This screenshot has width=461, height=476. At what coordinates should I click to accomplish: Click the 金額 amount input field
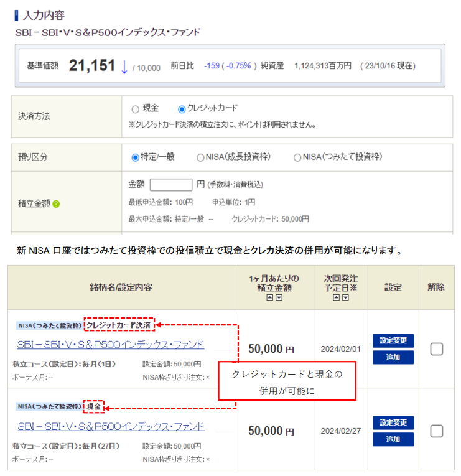point(171,185)
